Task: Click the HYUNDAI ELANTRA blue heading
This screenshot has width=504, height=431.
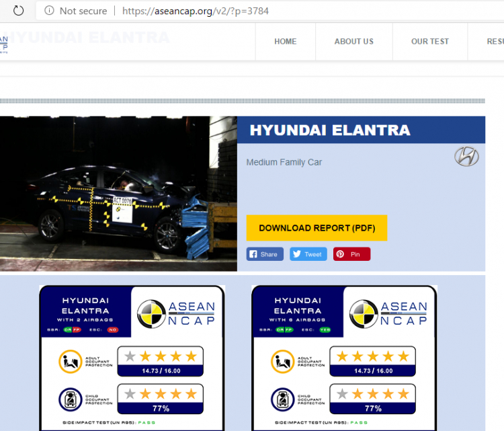Action: 330,130
